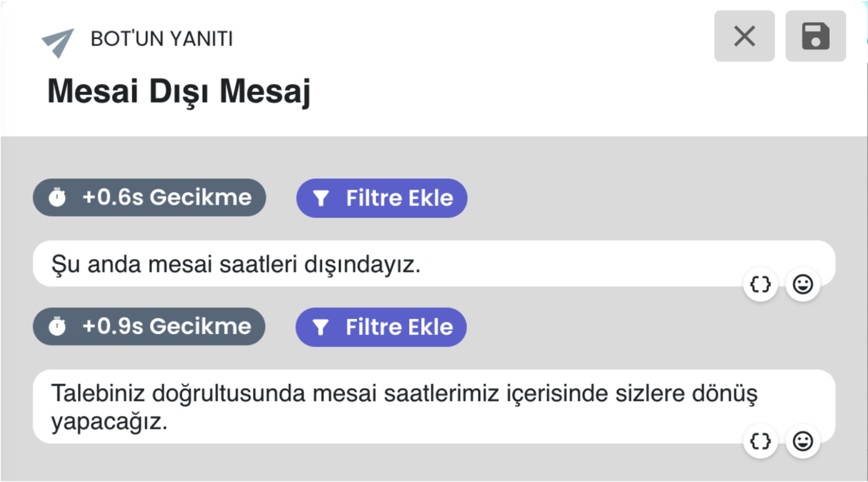Click funnel icon in second Filtre Ekle
This screenshot has width=868, height=482.
(x=320, y=327)
